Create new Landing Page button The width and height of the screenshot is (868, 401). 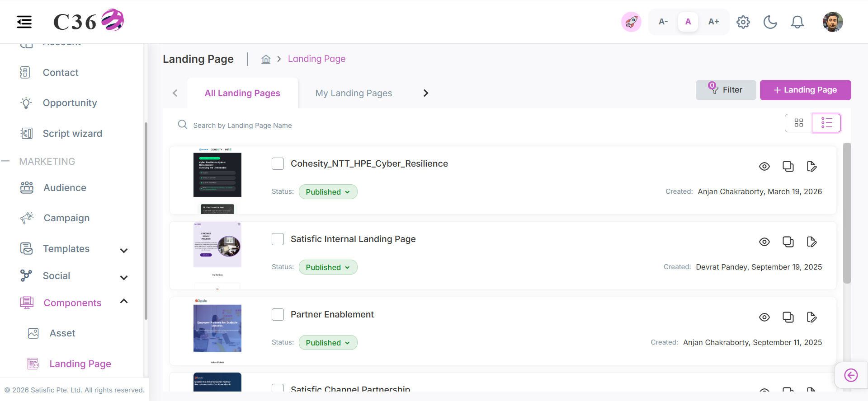805,90
